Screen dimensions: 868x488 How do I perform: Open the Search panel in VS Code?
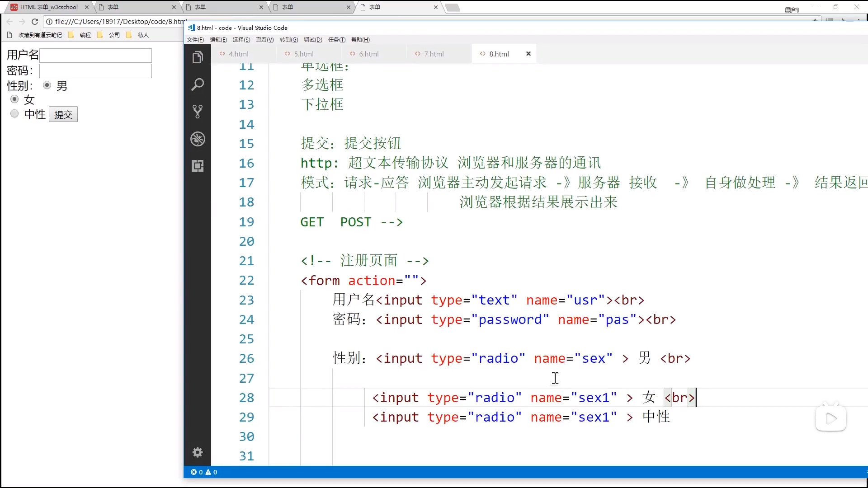coord(198,84)
